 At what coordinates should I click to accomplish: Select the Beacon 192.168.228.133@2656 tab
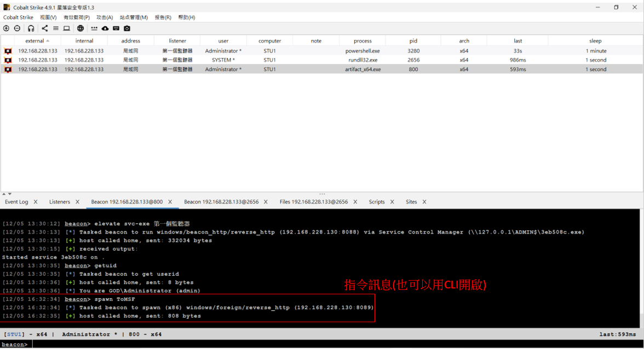221,202
